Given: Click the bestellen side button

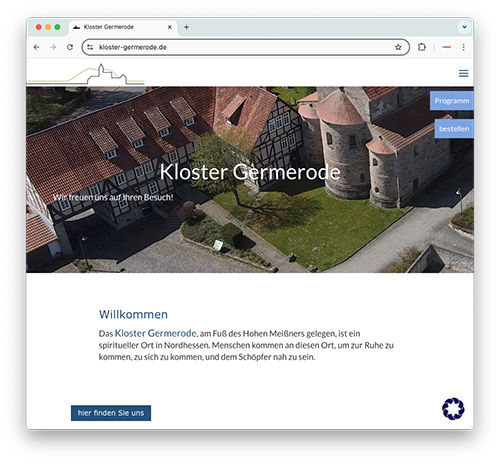Looking at the screenshot, I should tap(454, 129).
